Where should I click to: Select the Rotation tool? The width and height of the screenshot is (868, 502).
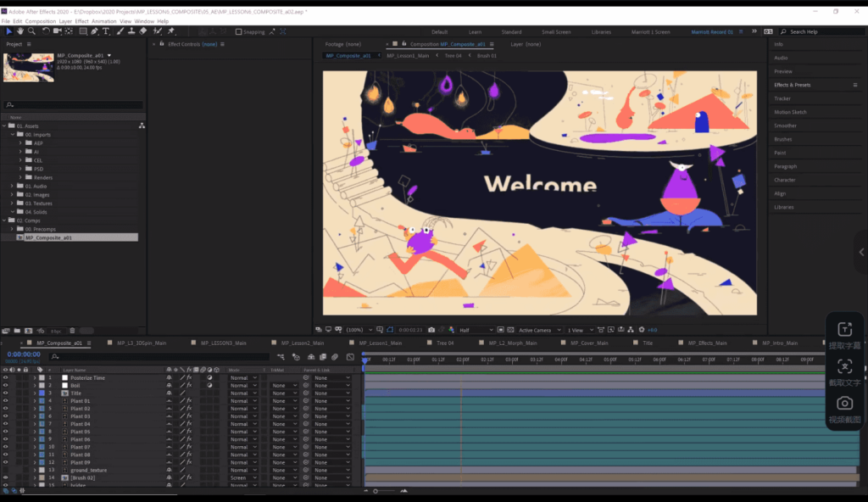pos(46,31)
